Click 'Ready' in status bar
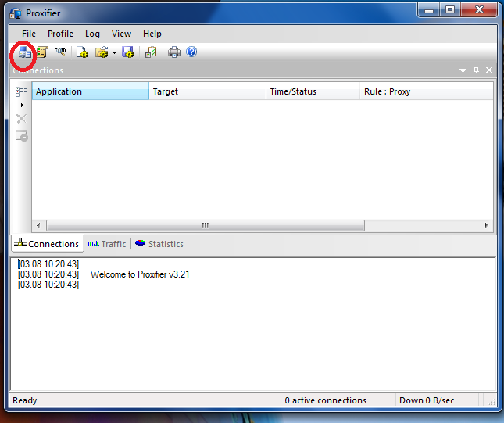Screen dimensions: 504x423 (25, 400)
